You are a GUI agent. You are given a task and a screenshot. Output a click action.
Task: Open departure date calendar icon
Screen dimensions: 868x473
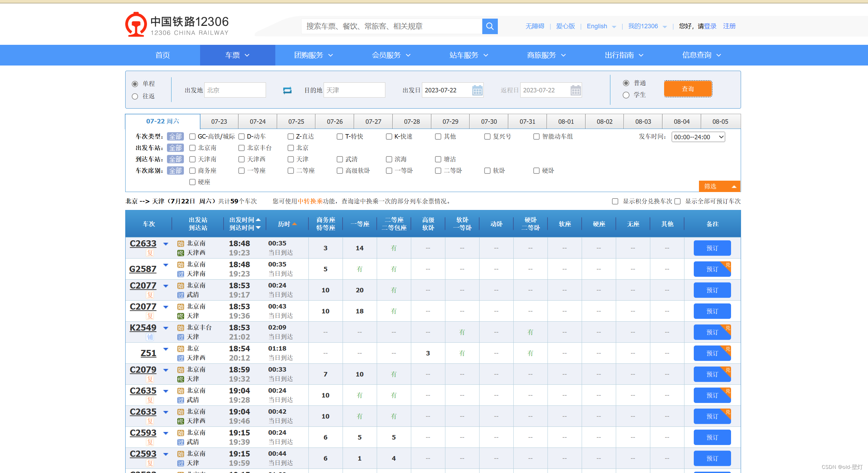477,90
